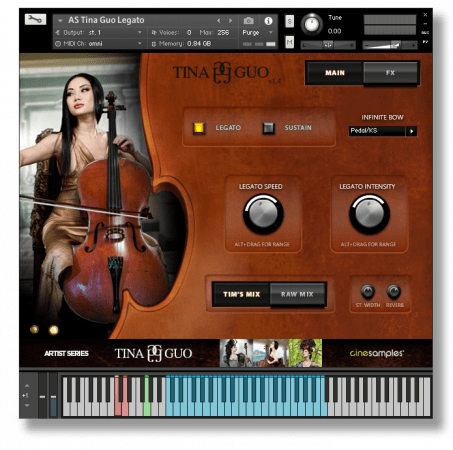Screen dimensions: 453x450
Task: Shift keyboard octave down arrow
Action: coord(27,405)
